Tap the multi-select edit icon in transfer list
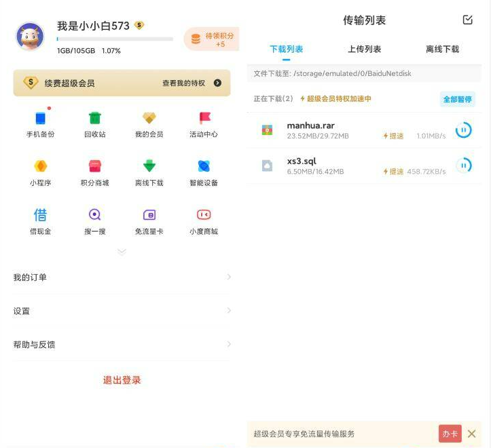 [x=467, y=20]
